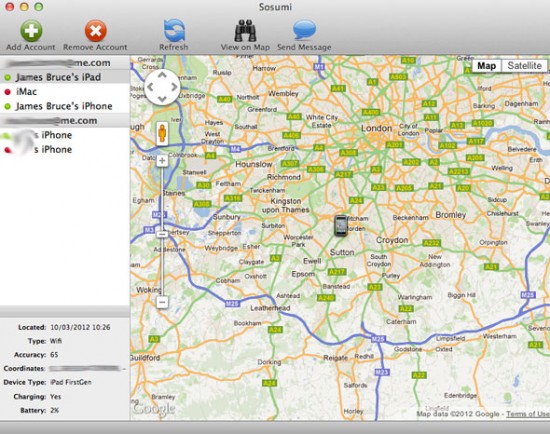Open the Terms of Use link
Viewport: 550px width, 434px height.
pyautogui.click(x=528, y=414)
